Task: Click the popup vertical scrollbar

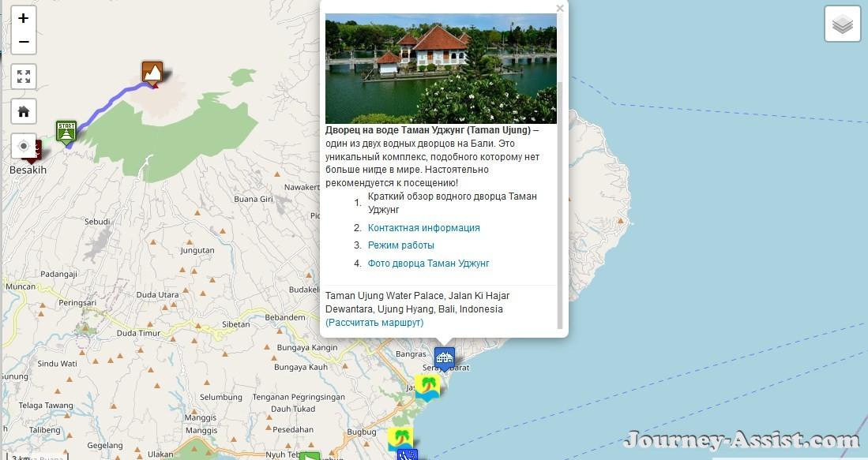Action: [560, 206]
